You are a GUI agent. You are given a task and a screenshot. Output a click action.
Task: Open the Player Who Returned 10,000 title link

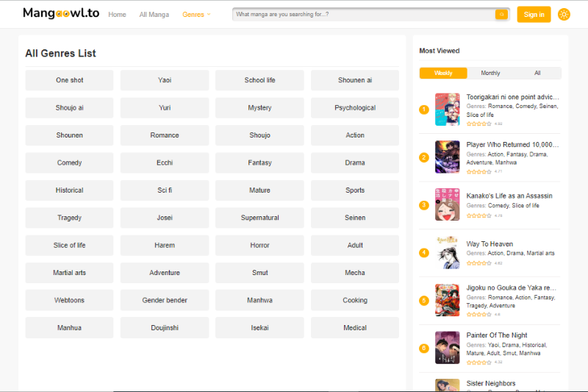click(512, 145)
